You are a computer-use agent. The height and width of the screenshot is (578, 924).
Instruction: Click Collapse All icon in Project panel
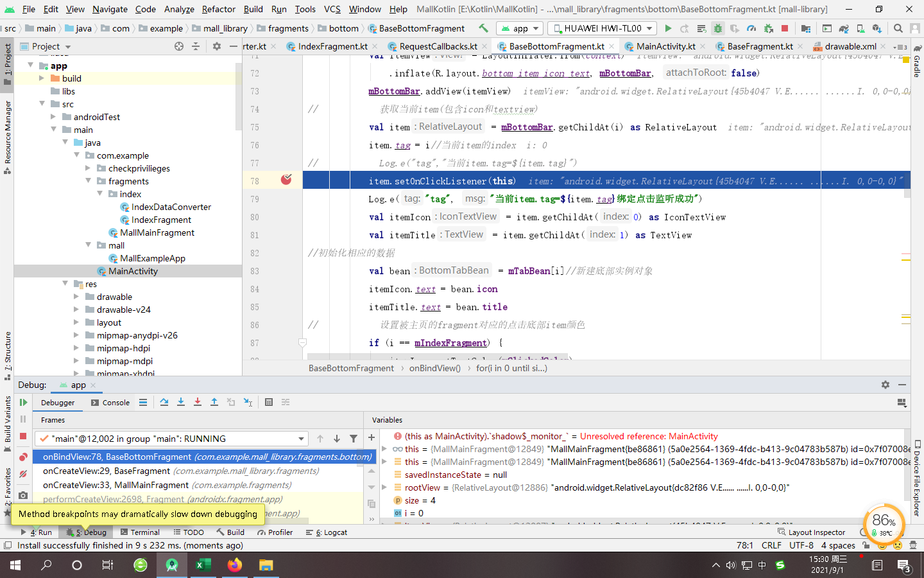pos(196,46)
